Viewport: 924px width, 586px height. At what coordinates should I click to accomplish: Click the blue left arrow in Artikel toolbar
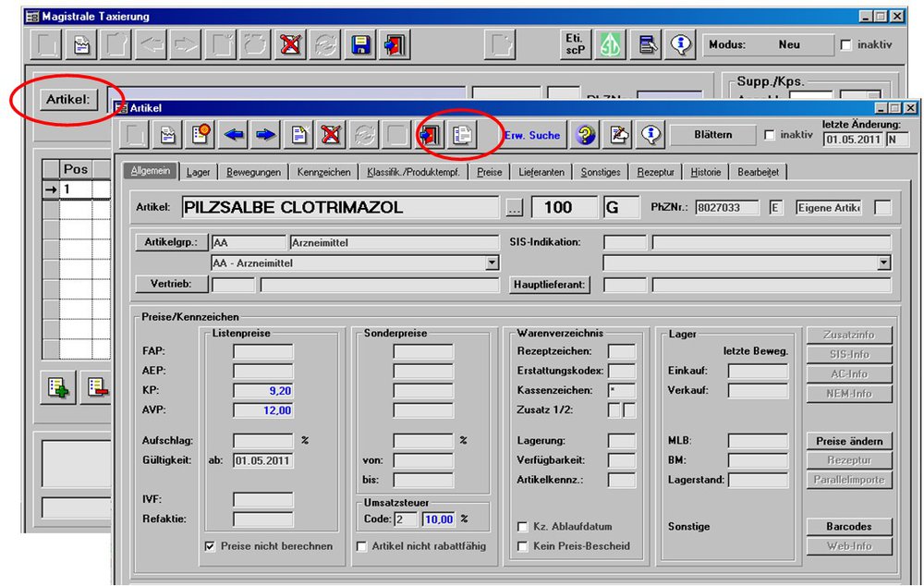tap(234, 135)
